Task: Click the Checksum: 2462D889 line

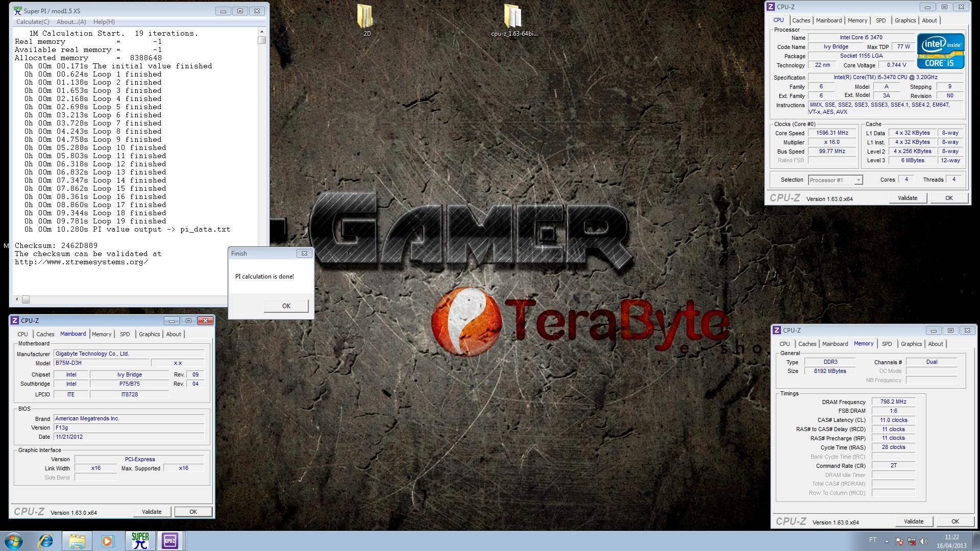Action: pyautogui.click(x=56, y=245)
